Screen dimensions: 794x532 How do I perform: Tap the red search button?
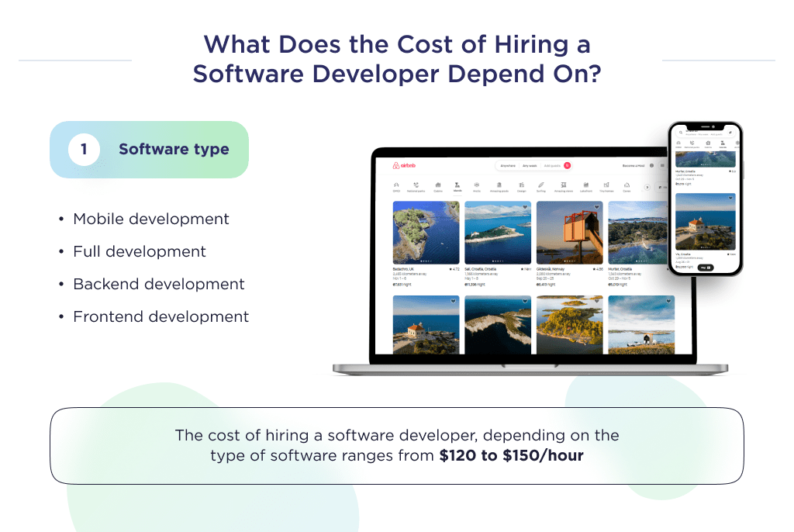click(x=566, y=165)
